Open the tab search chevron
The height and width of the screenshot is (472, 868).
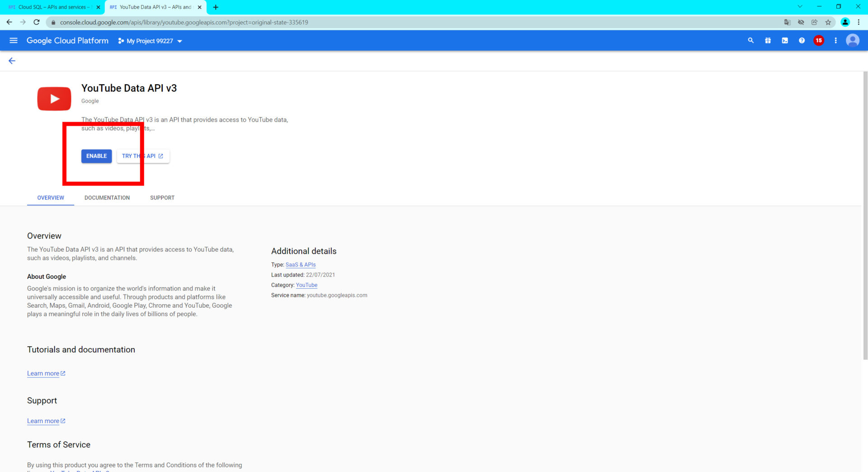click(800, 6)
